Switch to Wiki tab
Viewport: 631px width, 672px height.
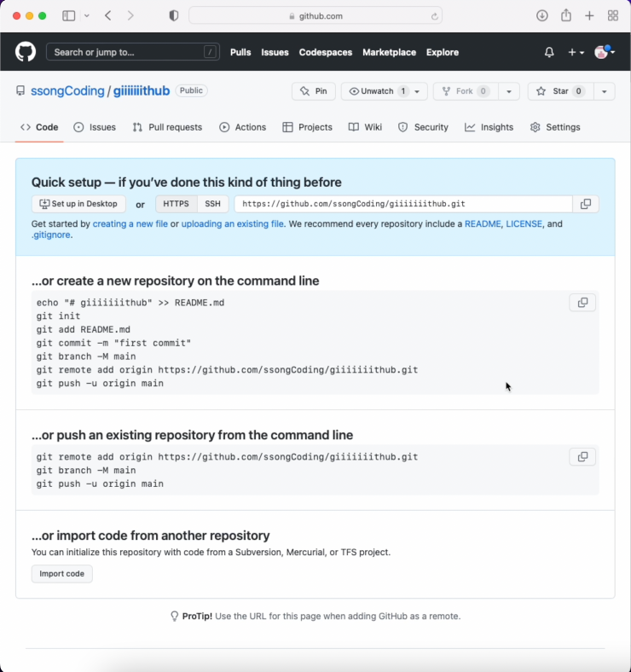point(365,127)
